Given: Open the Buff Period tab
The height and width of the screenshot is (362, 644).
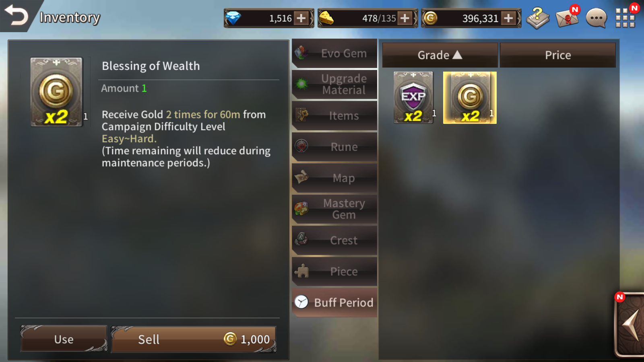Looking at the screenshot, I should coord(334,302).
